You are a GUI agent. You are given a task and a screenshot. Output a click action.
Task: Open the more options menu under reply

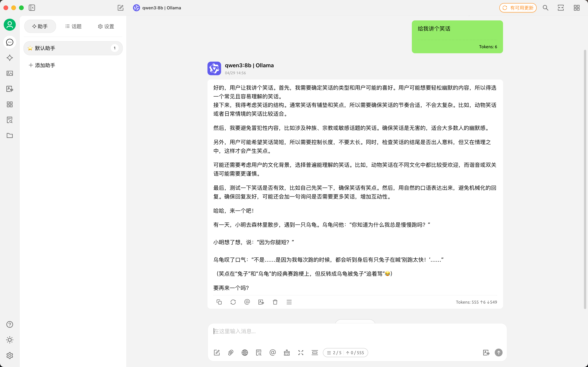coord(289,302)
